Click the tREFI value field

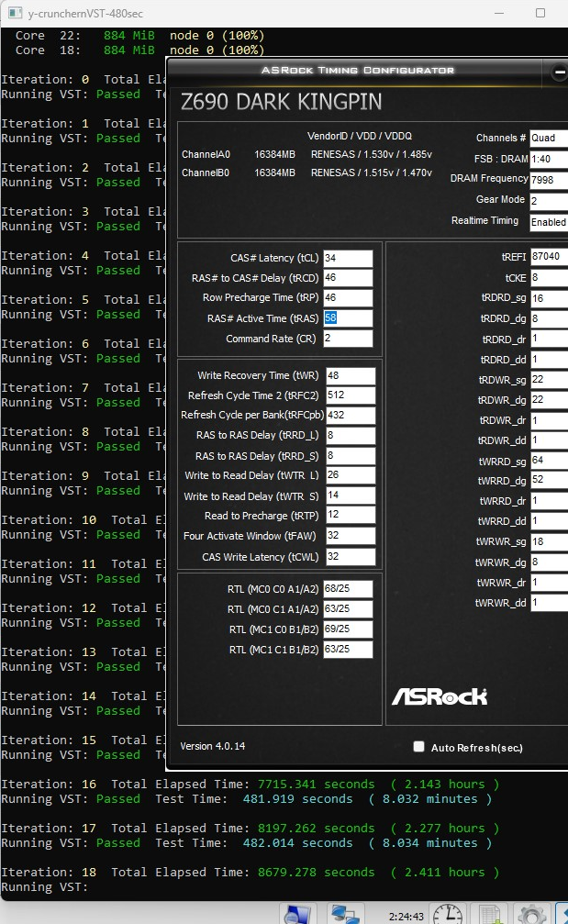pos(549,256)
